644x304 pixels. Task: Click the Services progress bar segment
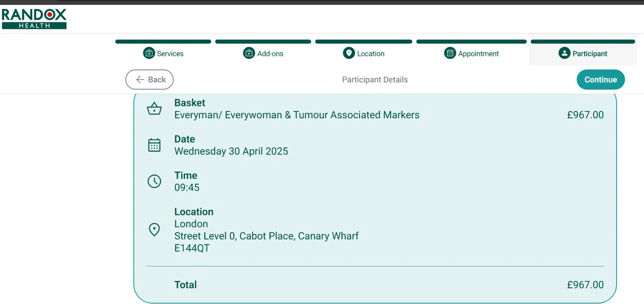(163, 42)
